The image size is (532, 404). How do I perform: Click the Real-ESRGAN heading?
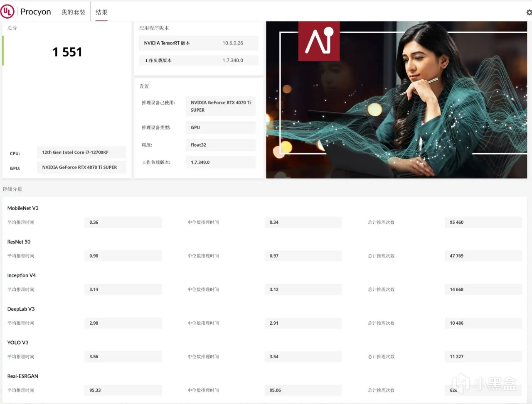click(23, 376)
